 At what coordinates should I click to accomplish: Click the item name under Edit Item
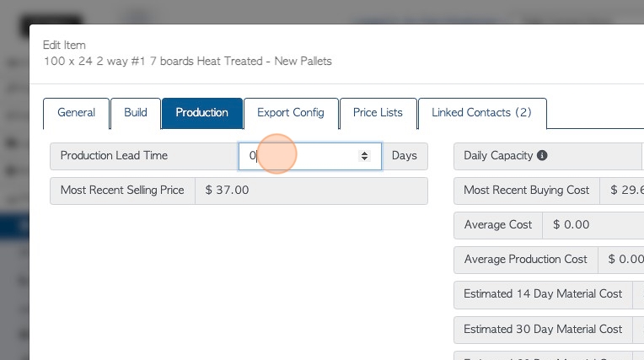[x=188, y=62]
